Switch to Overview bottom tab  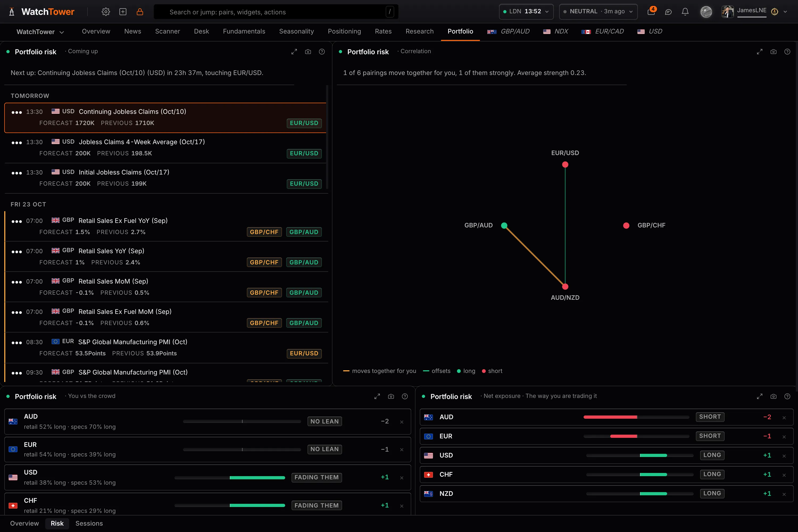click(24, 523)
